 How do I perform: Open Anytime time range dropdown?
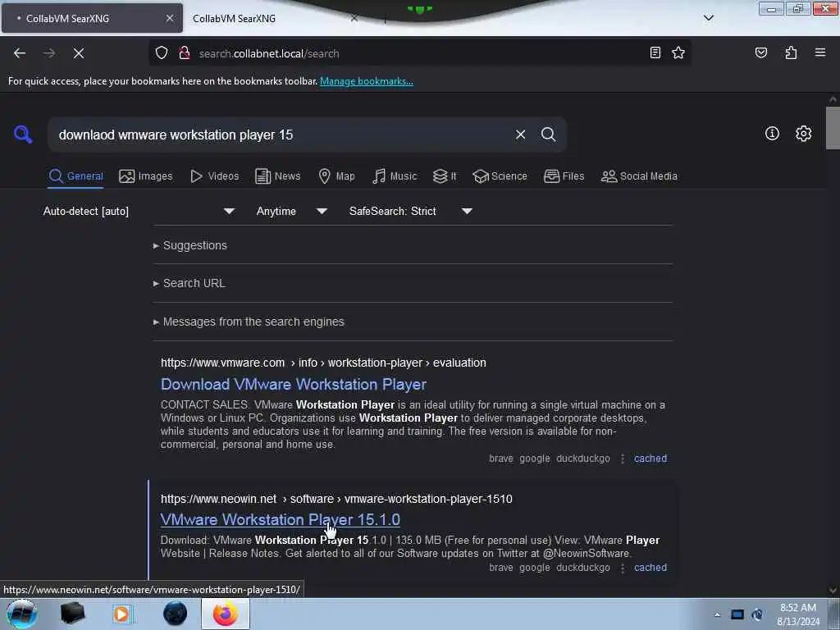pos(292,211)
